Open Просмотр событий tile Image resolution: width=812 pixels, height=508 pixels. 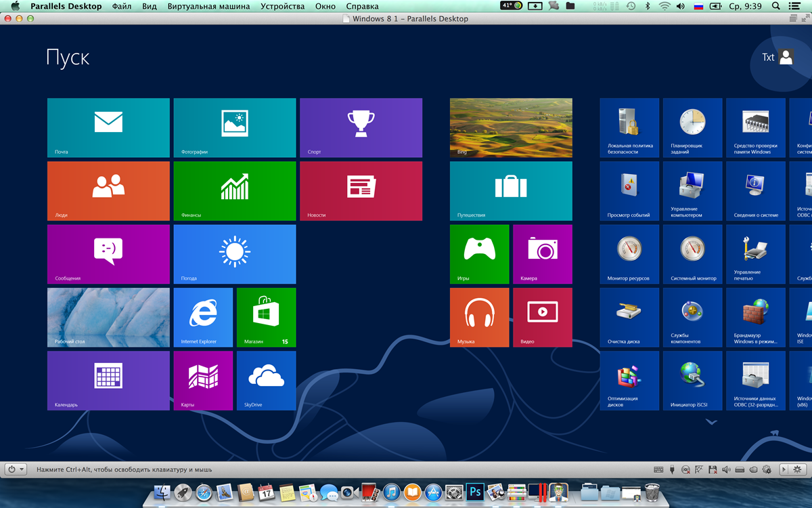pos(629,191)
